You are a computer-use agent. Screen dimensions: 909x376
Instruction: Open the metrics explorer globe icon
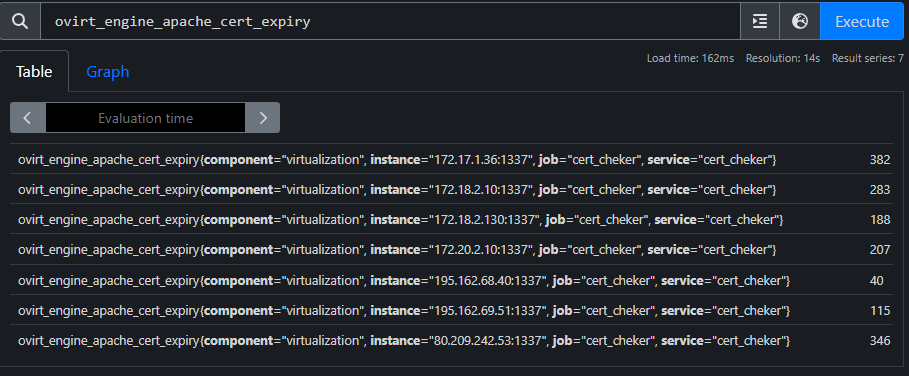(800, 21)
